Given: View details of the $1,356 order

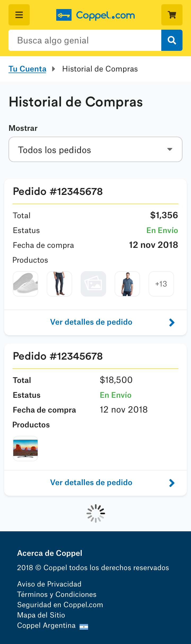Looking at the screenshot, I should click(x=91, y=322).
